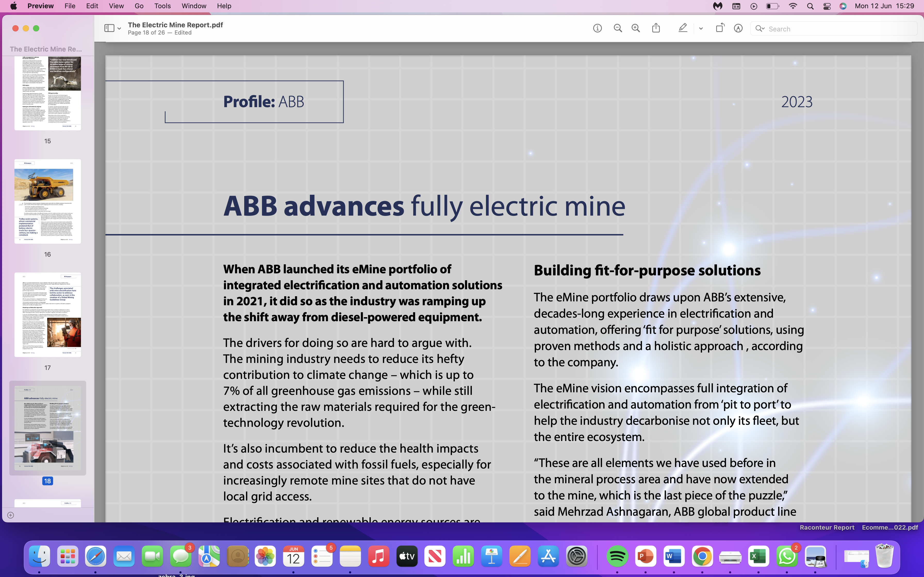Open Spotify from the Dock
Viewport: 924px width, 577px height.
617,557
